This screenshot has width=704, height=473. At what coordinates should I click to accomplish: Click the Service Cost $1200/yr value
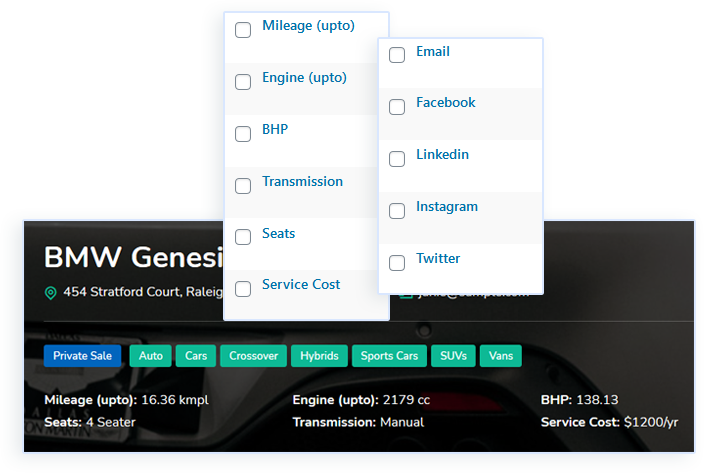(651, 422)
